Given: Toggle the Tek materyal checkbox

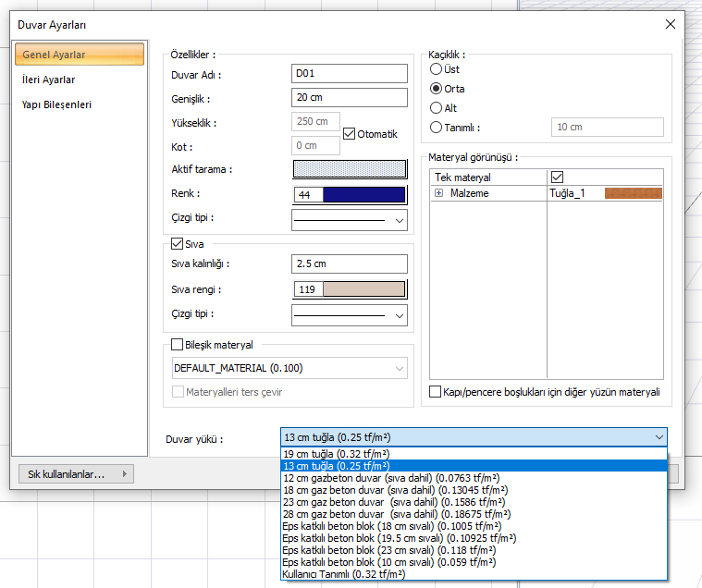Looking at the screenshot, I should click(557, 178).
